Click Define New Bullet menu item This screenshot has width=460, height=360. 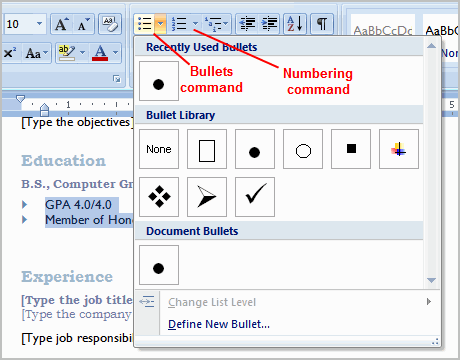[287, 324]
